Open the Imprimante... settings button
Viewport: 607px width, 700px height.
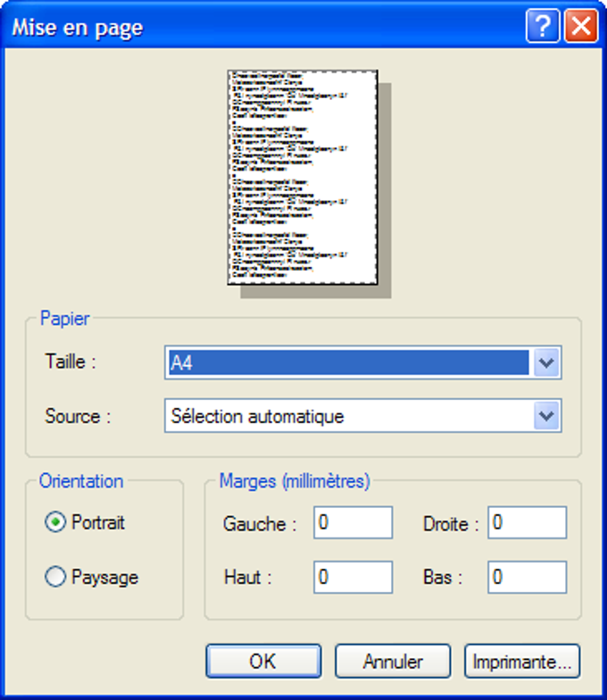(x=522, y=661)
